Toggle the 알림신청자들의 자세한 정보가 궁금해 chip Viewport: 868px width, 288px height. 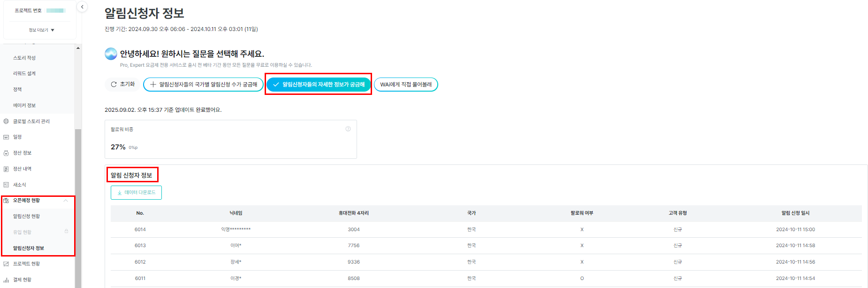319,85
